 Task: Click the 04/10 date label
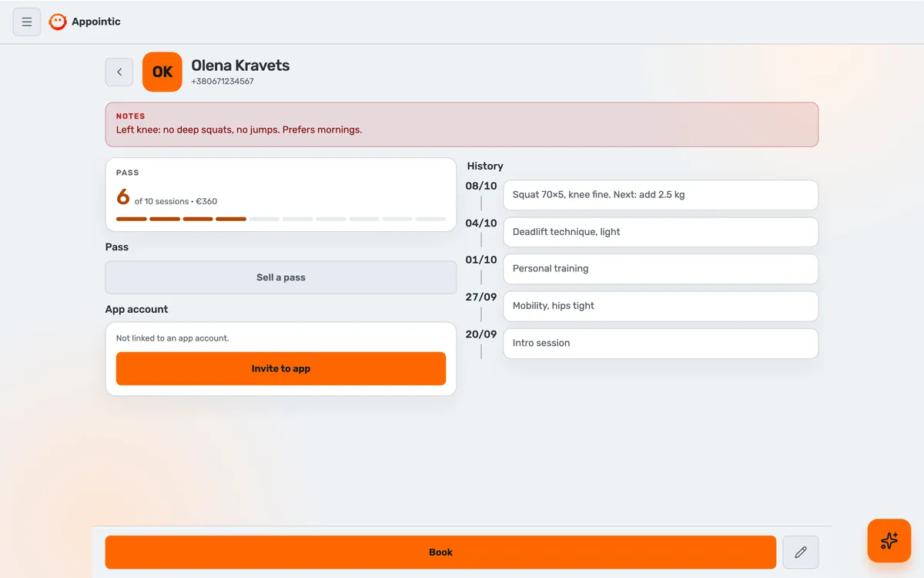click(x=481, y=223)
